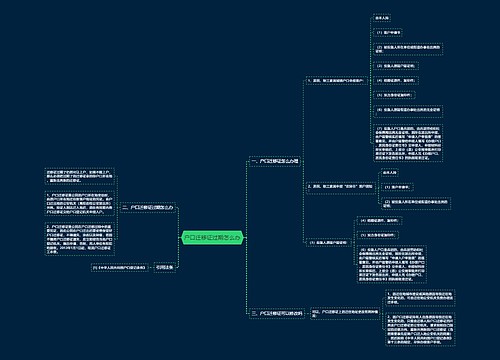
Task: Select the topmost 申请人持 node above (1)
Action: (382, 18)
